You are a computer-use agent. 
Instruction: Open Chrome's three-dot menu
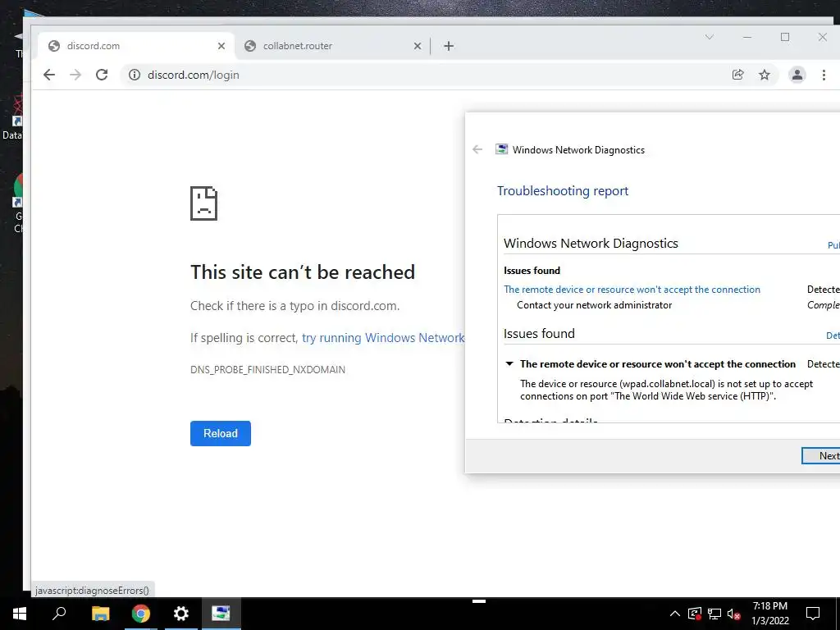tap(824, 75)
